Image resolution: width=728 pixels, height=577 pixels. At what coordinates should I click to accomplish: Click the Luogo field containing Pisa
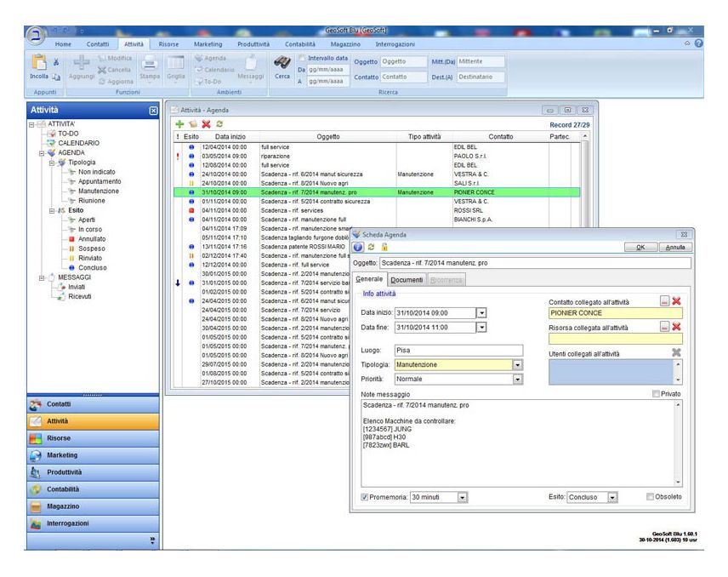(458, 351)
